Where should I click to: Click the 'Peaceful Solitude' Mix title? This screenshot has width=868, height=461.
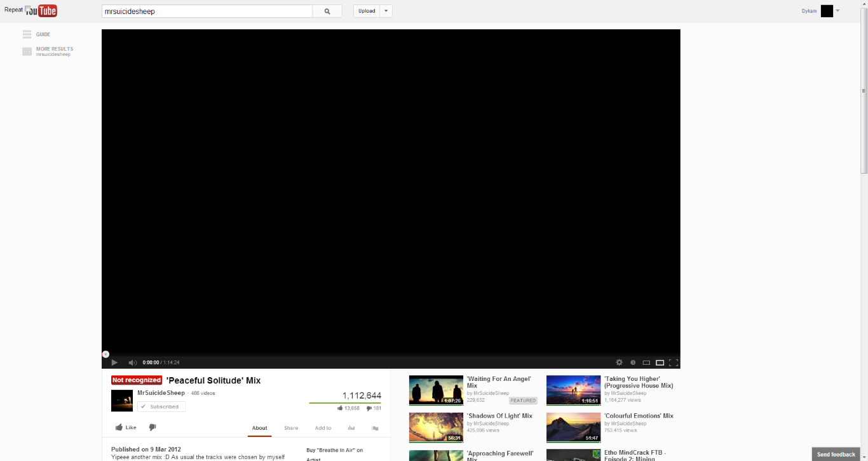pos(214,380)
